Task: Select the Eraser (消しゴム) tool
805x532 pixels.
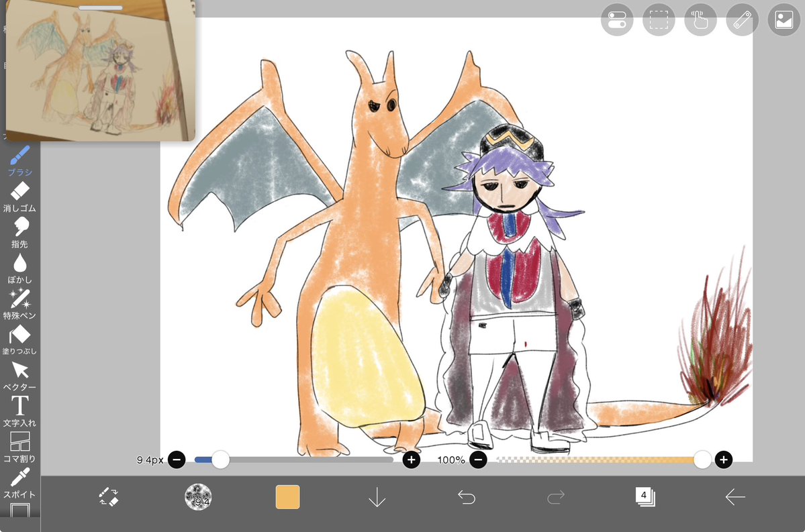Action: point(19,197)
